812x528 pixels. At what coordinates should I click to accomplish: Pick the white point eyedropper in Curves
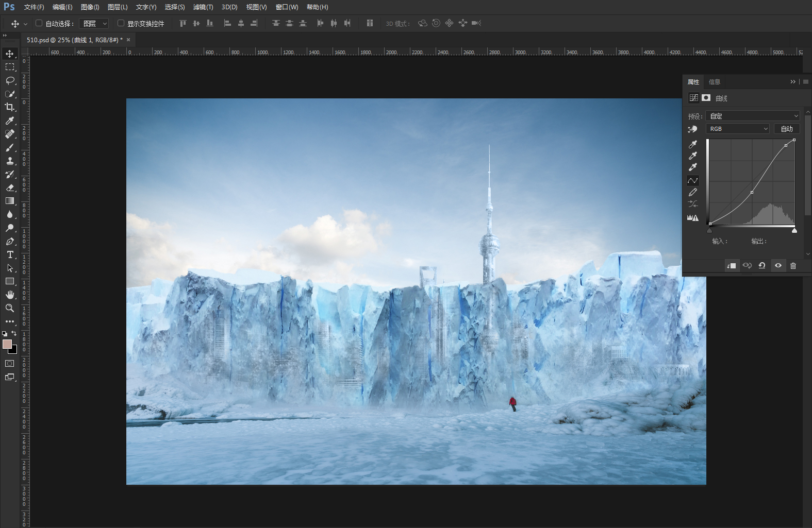point(693,167)
